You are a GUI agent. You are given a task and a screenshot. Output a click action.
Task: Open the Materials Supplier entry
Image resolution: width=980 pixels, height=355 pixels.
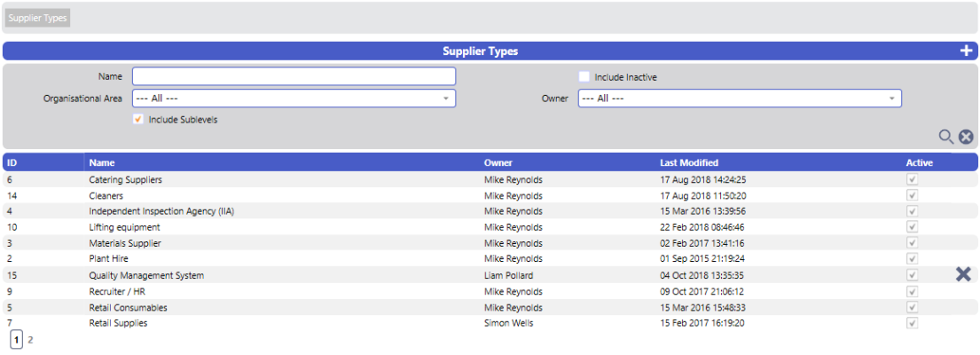coord(126,242)
